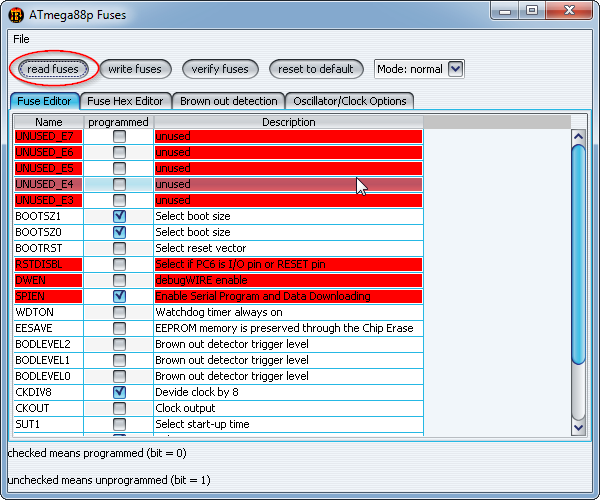
Task: Open the Brown out detection tab
Action: pyautogui.click(x=229, y=101)
